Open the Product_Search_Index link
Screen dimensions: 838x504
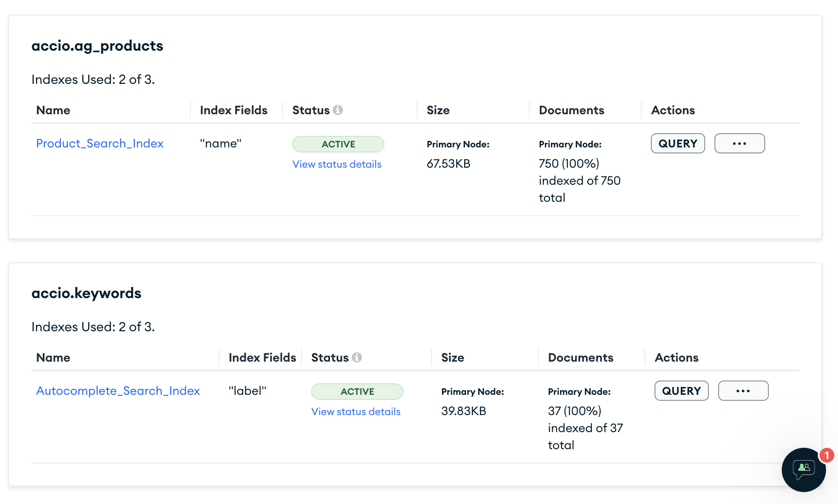pos(100,143)
